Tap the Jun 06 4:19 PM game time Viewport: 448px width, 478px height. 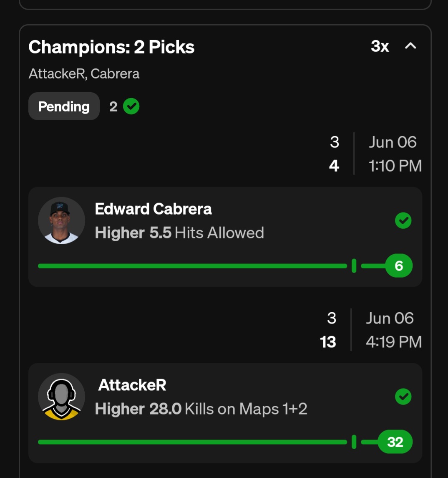click(x=393, y=330)
